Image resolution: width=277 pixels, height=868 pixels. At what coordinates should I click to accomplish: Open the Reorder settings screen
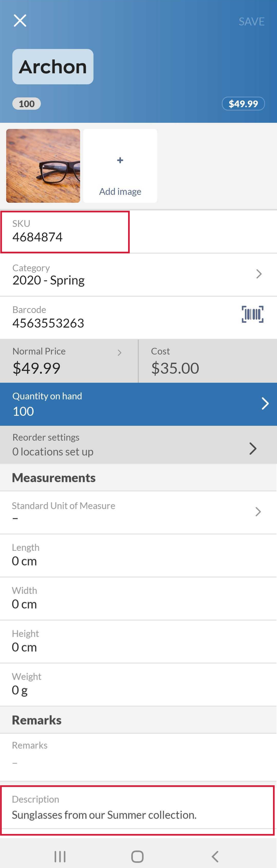coord(138,445)
